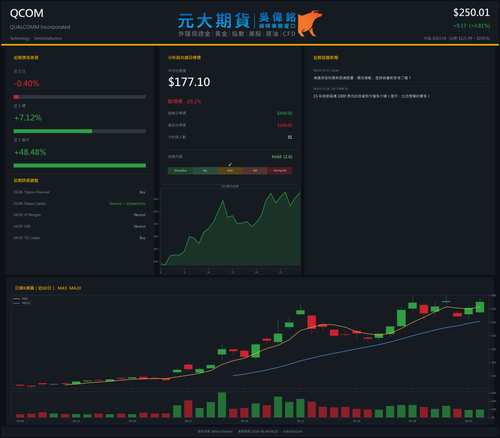Click the green Buy rating bar segment
The width and height of the screenshot is (500, 438).
pos(205,171)
